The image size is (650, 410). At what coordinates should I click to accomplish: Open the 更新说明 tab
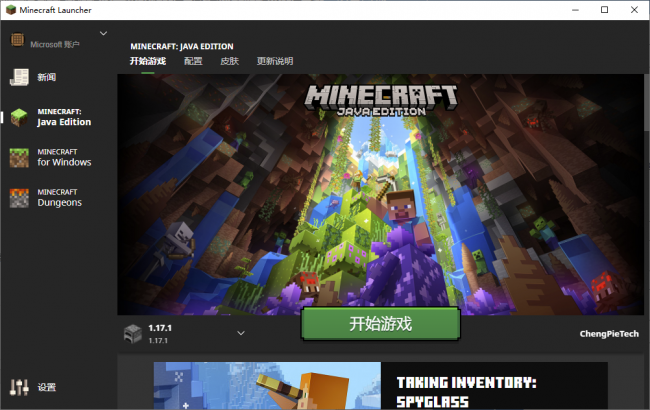(275, 61)
